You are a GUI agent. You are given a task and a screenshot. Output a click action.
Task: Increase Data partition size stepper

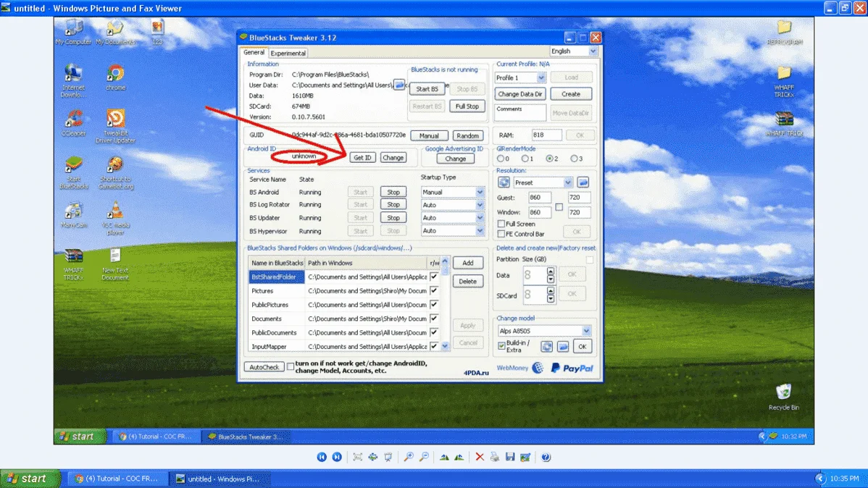point(550,271)
